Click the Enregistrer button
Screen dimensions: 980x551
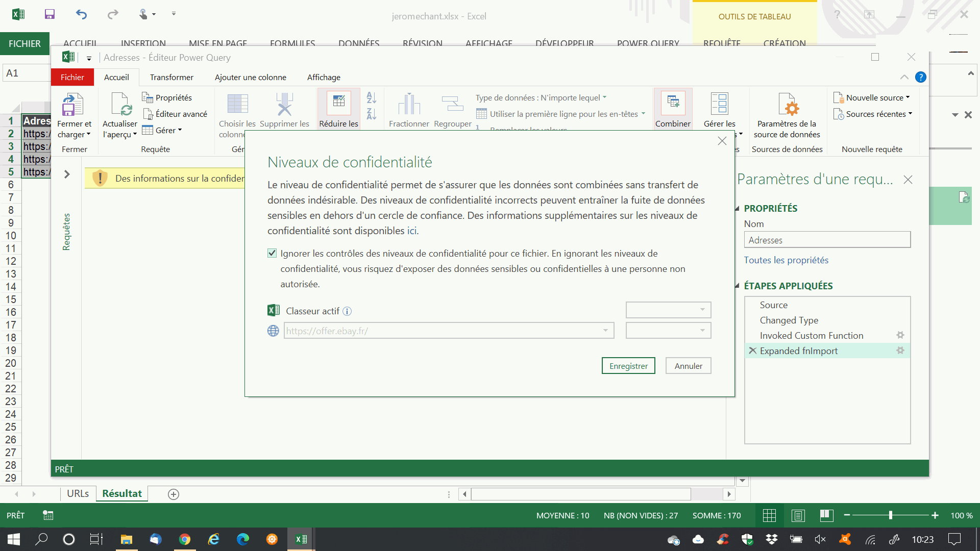click(628, 366)
